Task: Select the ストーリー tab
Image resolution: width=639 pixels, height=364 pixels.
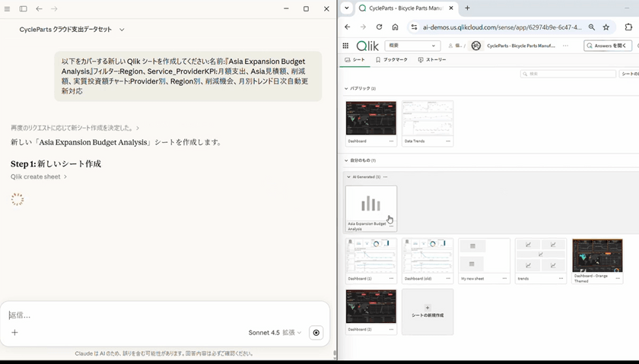Action: pyautogui.click(x=432, y=59)
